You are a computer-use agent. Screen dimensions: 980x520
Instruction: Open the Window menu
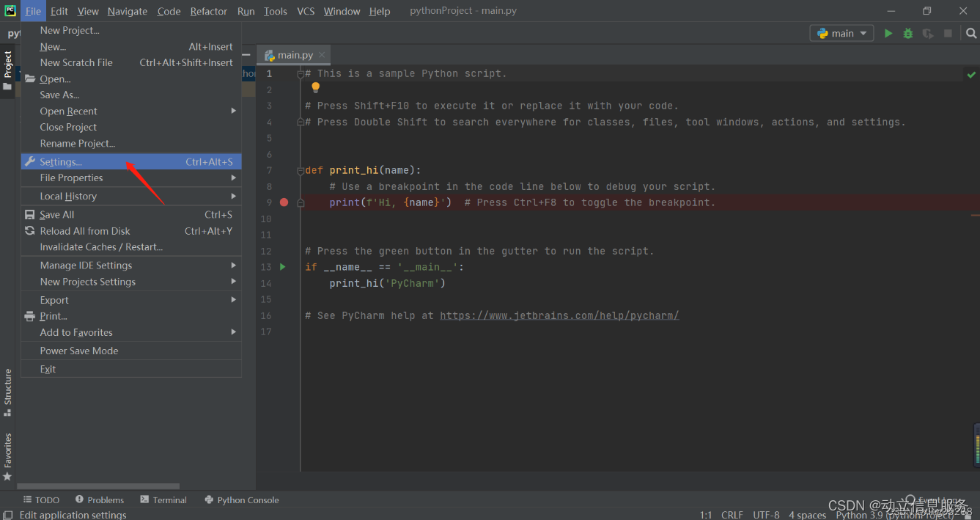pyautogui.click(x=342, y=11)
